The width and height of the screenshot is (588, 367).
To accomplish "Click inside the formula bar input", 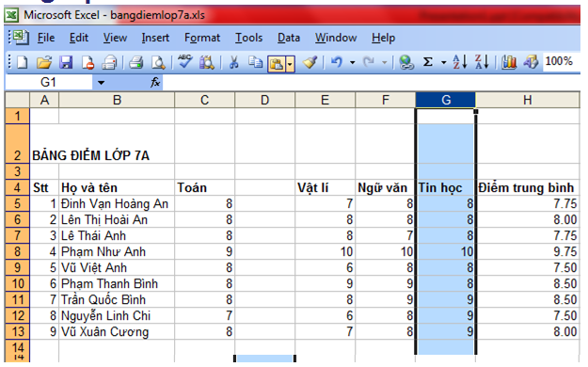I will tap(372, 82).
